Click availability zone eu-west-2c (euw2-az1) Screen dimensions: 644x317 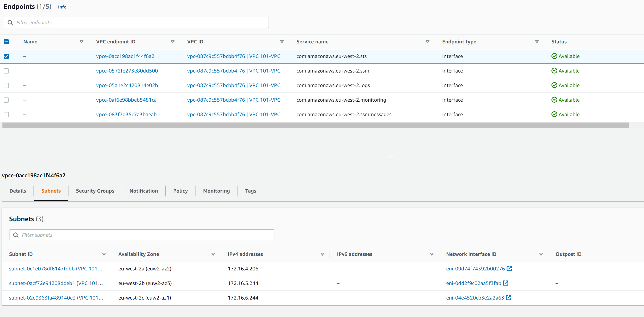click(145, 298)
